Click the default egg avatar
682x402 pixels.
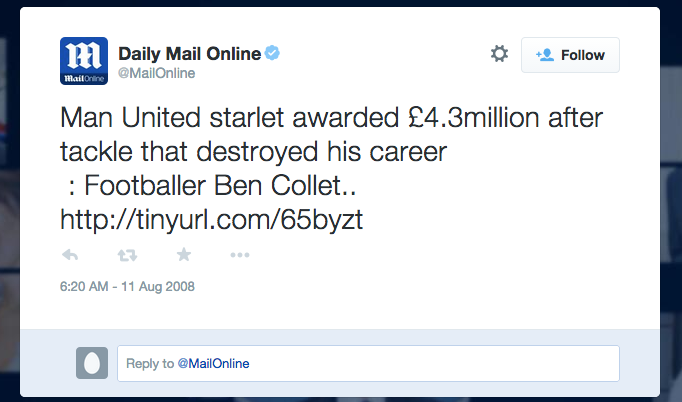coord(92,363)
